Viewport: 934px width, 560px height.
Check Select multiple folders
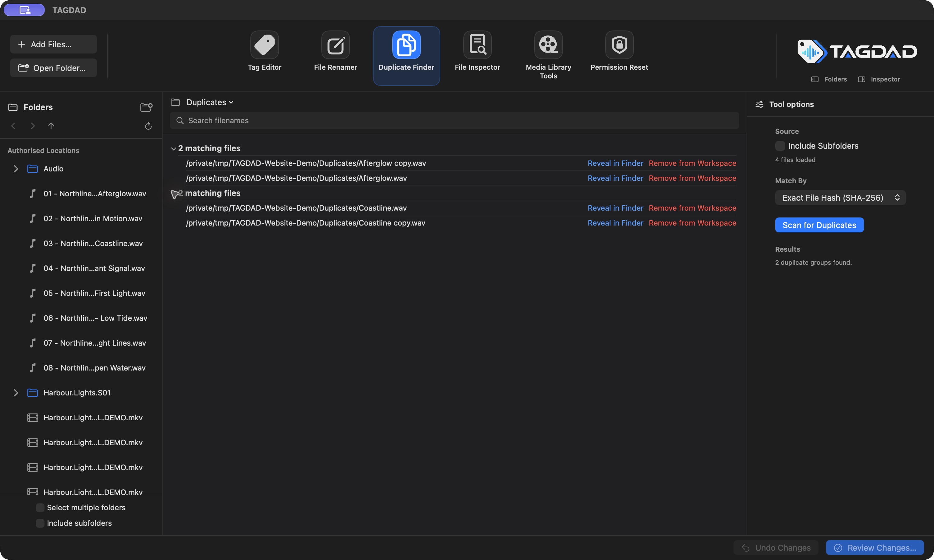(x=40, y=507)
